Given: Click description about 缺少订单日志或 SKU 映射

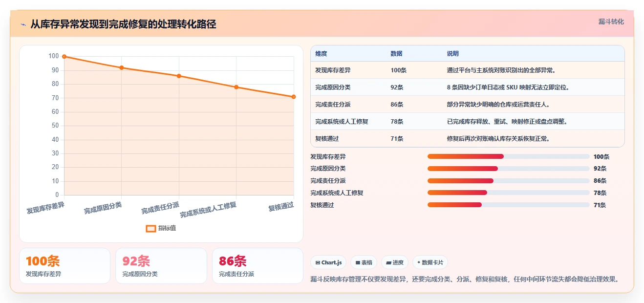Looking at the screenshot, I should point(508,87).
